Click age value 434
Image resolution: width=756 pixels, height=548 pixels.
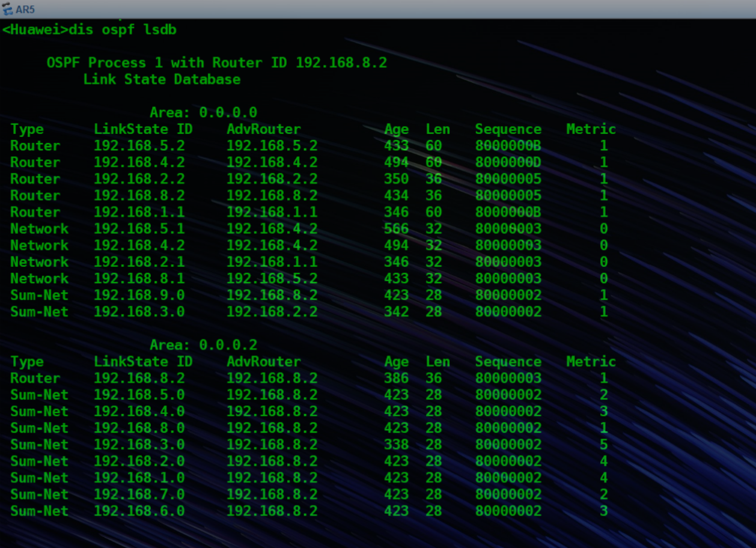click(397, 196)
